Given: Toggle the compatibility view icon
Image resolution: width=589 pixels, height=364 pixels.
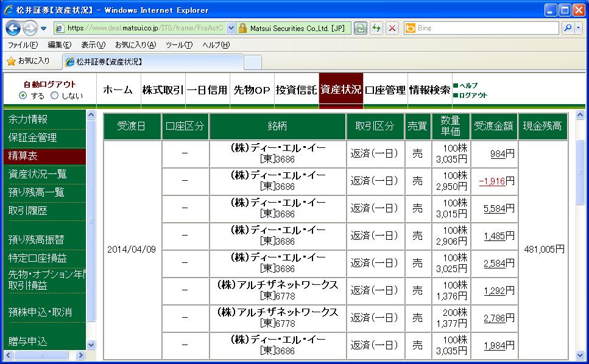Looking at the screenshot, I should coord(361,28).
